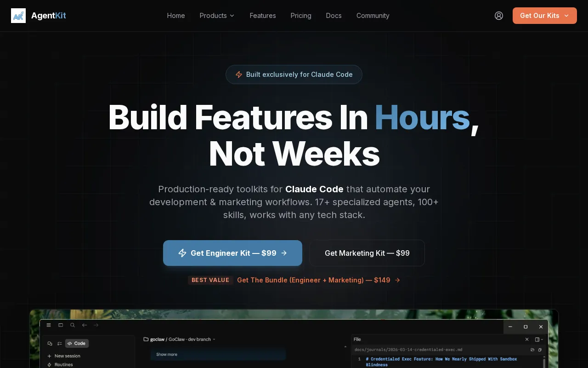
Task: Click the Credentialed Exec Feature heading line
Action: coord(441,362)
